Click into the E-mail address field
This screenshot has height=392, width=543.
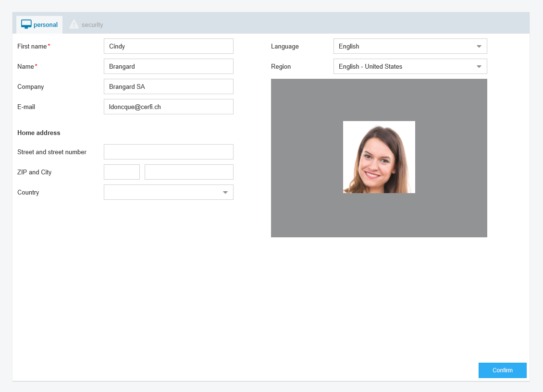tap(168, 107)
